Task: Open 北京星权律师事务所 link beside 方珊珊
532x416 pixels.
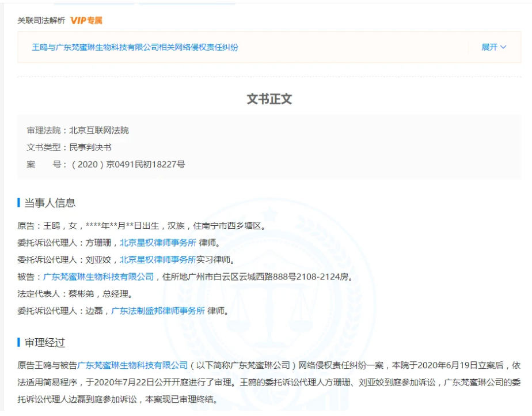Action: point(158,243)
